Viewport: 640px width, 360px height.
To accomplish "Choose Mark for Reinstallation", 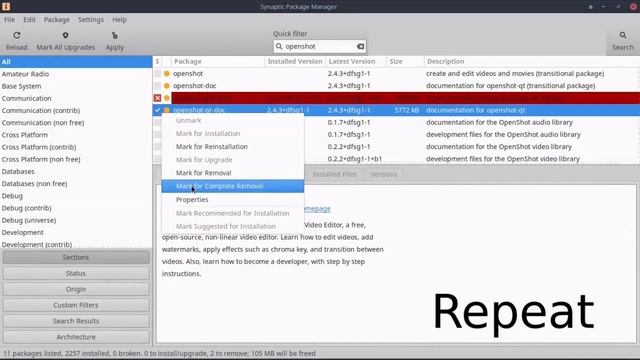I will click(x=233, y=147).
